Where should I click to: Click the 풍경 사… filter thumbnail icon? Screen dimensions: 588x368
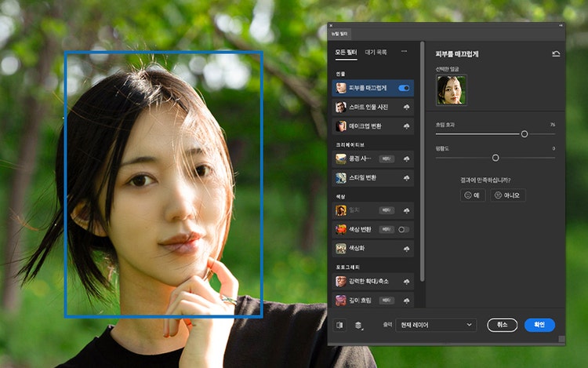coord(341,159)
